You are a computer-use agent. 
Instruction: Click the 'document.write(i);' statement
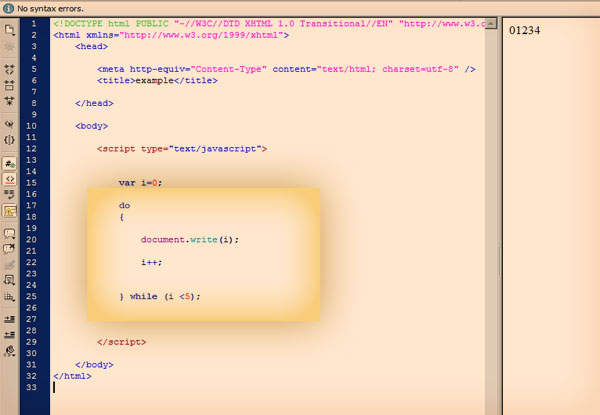[x=190, y=240]
